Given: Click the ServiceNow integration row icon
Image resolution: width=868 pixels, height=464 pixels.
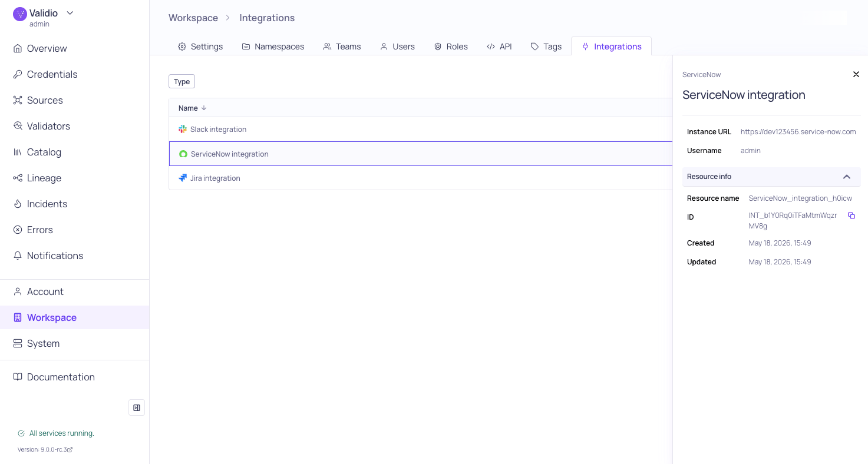Looking at the screenshot, I should pos(183,154).
